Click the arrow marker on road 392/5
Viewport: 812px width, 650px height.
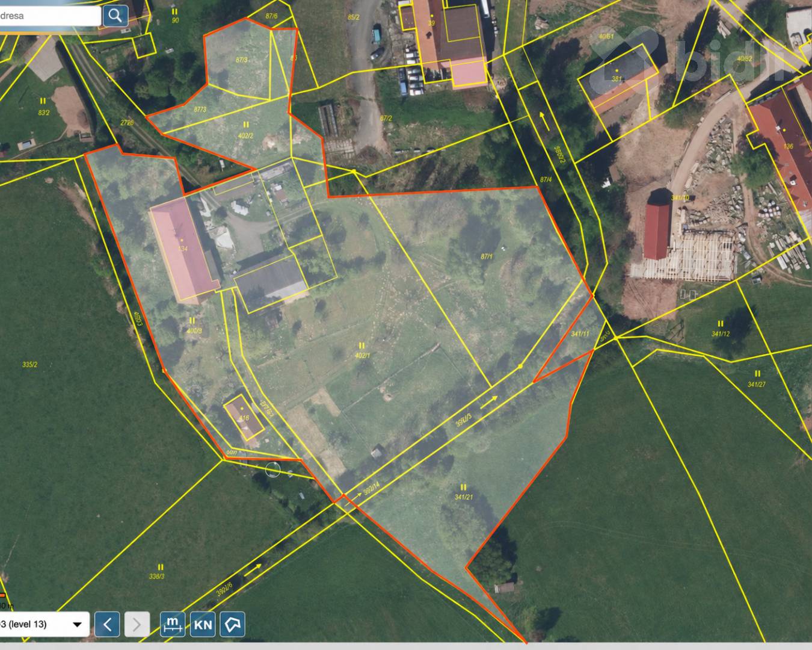click(489, 401)
